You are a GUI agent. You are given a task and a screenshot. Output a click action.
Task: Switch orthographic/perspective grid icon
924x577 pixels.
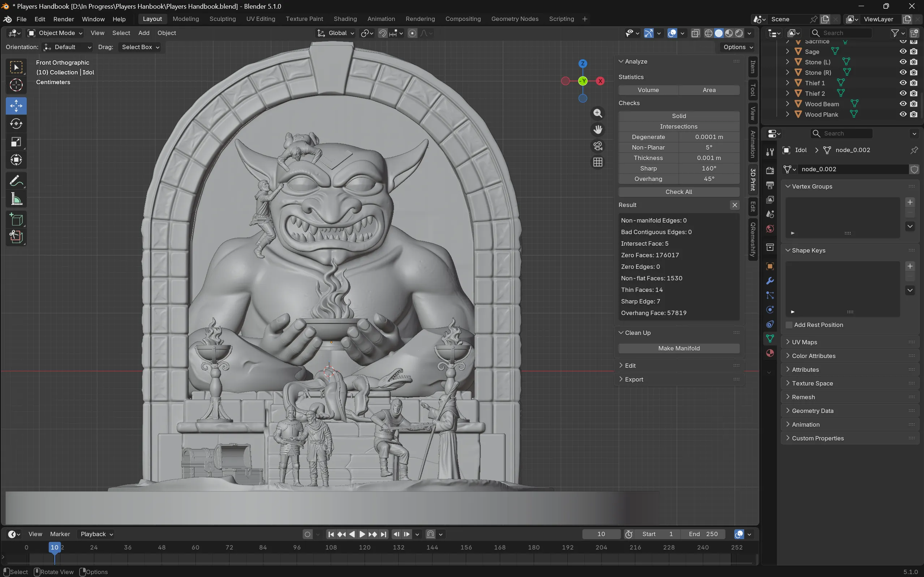598,163
